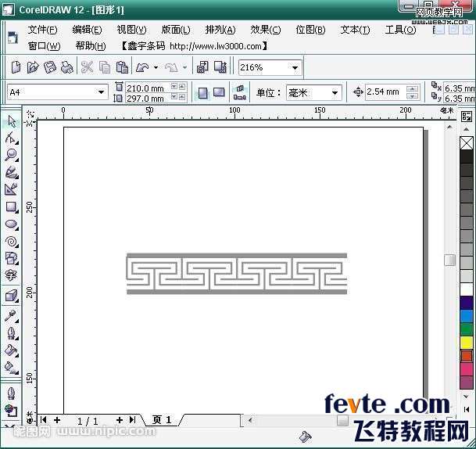Pick the yellow color swatch
Viewport: 476px width, 449px height.
pos(467,343)
